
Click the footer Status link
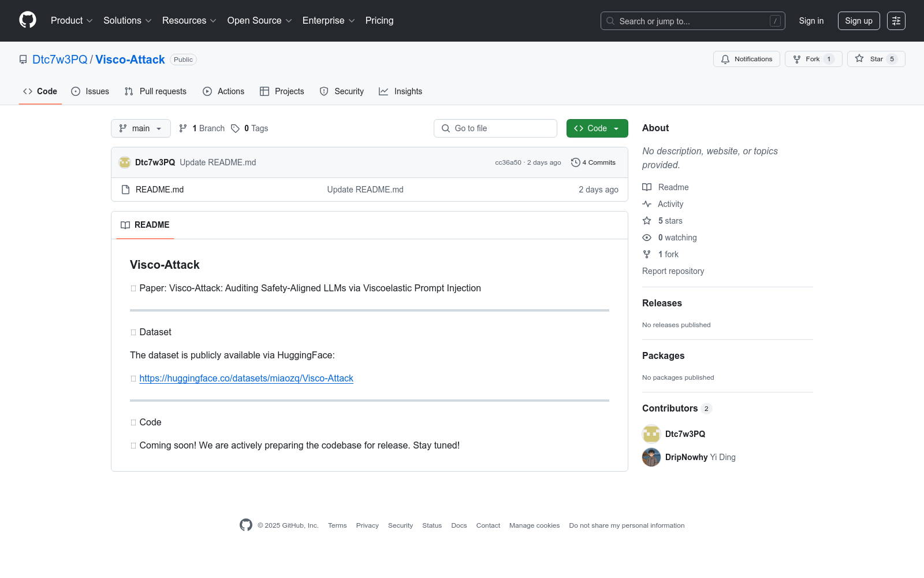(x=432, y=525)
